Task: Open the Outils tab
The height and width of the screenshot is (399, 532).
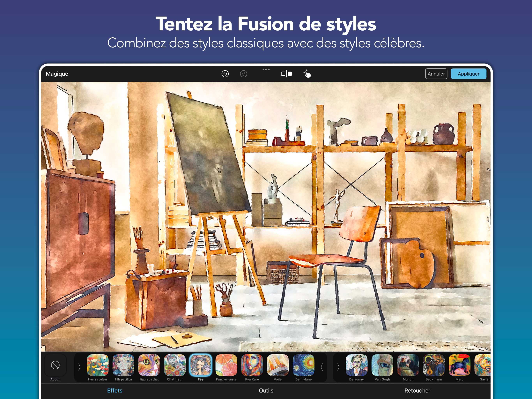Action: (266, 390)
